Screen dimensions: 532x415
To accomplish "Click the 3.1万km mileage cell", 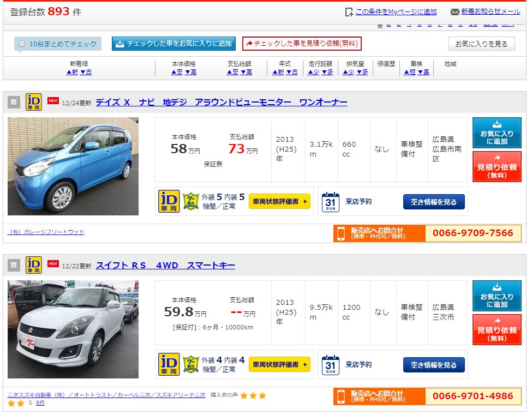I will tap(321, 149).
